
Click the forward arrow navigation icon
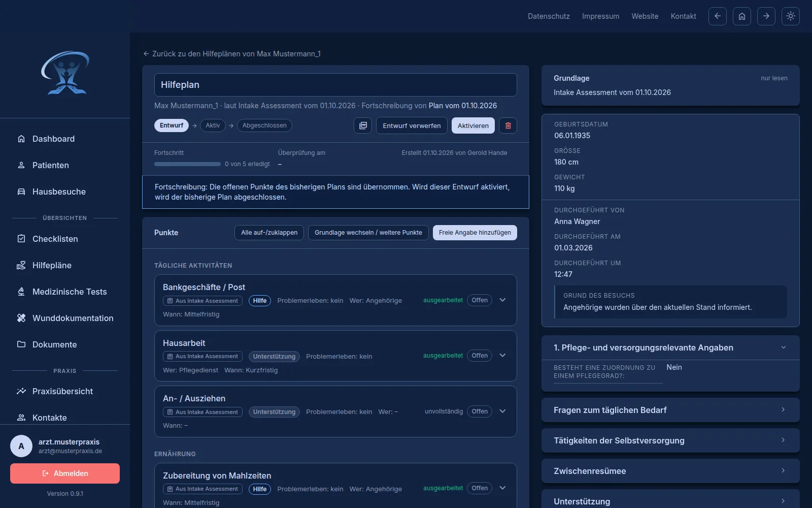coord(766,16)
